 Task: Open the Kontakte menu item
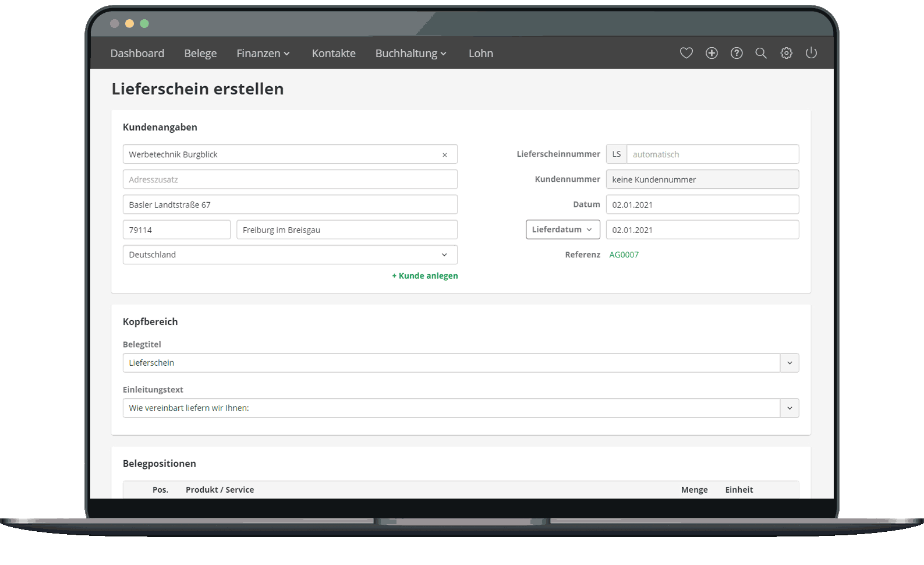point(334,54)
